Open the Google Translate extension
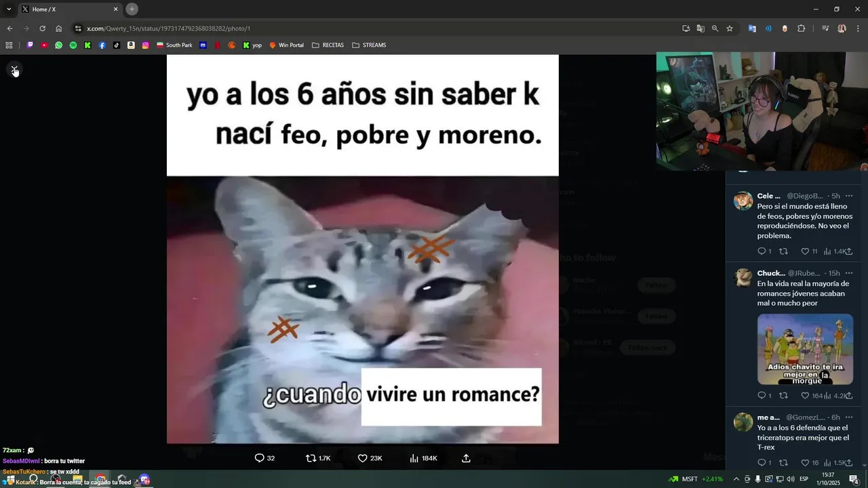868x488 pixels. (x=752, y=28)
